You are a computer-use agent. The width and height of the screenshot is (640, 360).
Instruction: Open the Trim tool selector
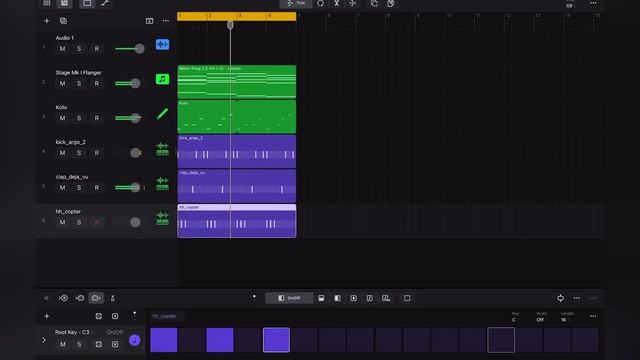tap(296, 4)
